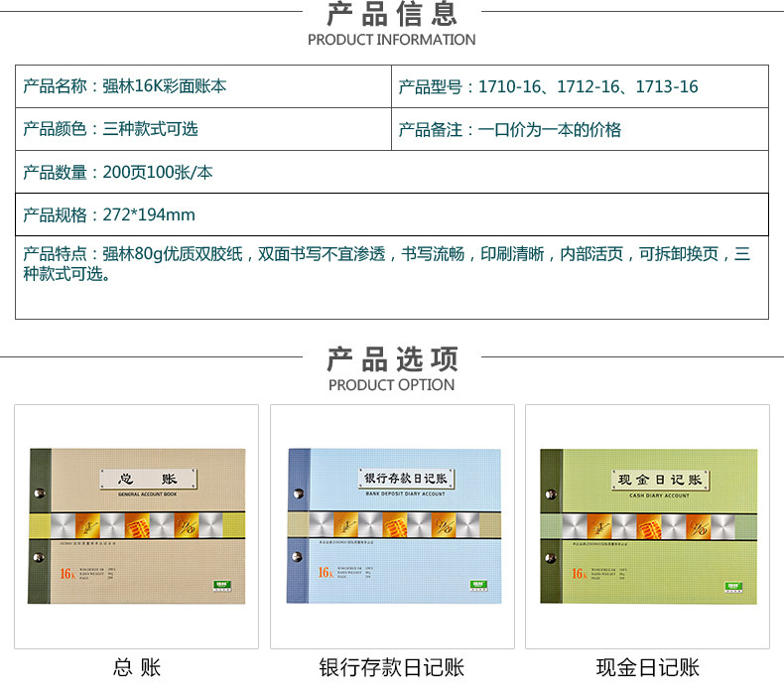Click the 16K mark on beige cover

coord(67,574)
